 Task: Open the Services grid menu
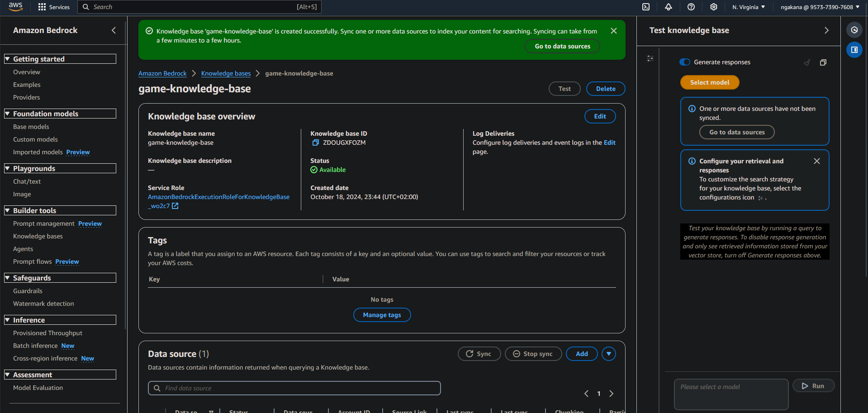[54, 7]
